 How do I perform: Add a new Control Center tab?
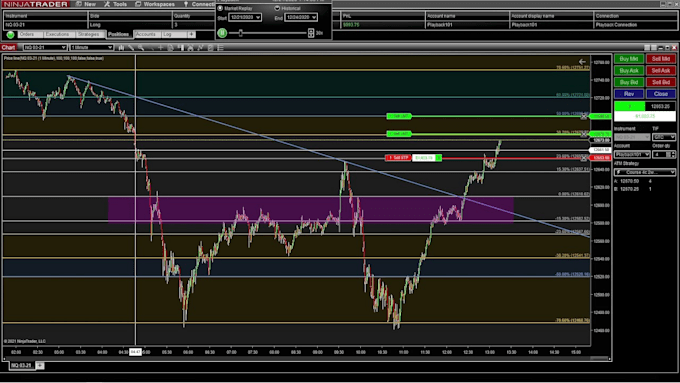tap(191, 34)
